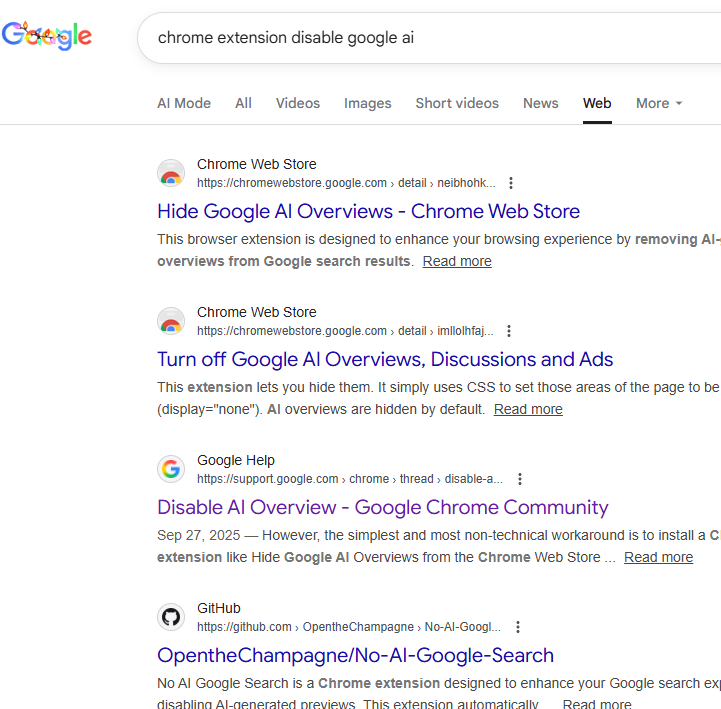The image size is (721, 709).
Task: Click Chrome Web Store favicon for Hide Google AI Overviews
Action: click(x=171, y=173)
